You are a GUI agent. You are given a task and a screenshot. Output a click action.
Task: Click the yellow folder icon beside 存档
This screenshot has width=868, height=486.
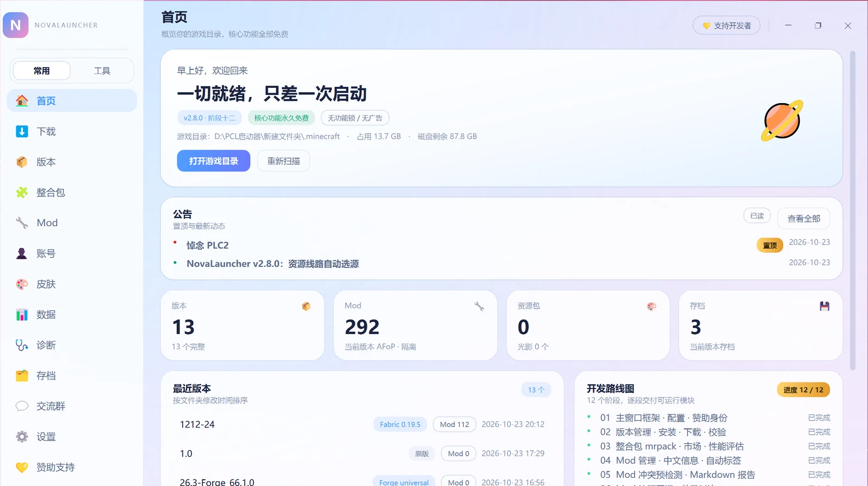click(x=22, y=375)
